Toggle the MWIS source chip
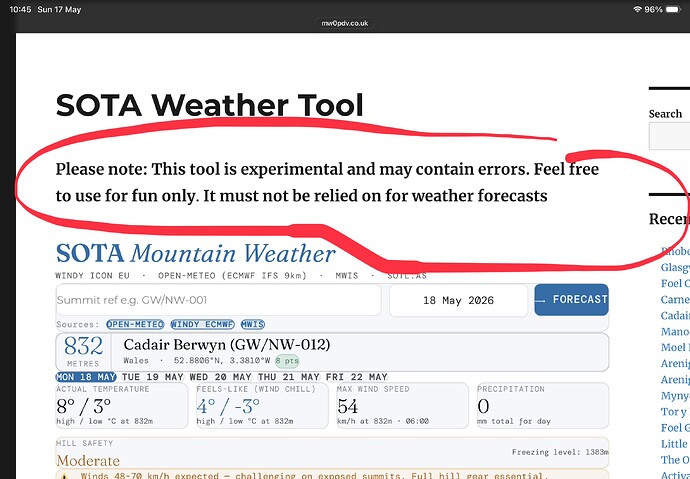Image resolution: width=690 pixels, height=479 pixels. point(253,325)
